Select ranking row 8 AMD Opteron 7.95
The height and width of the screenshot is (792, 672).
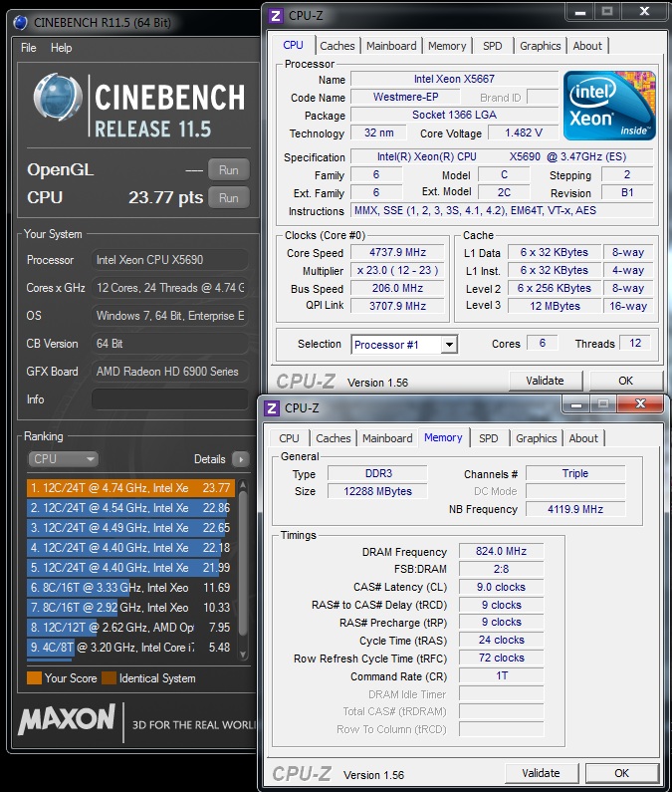coord(130,628)
